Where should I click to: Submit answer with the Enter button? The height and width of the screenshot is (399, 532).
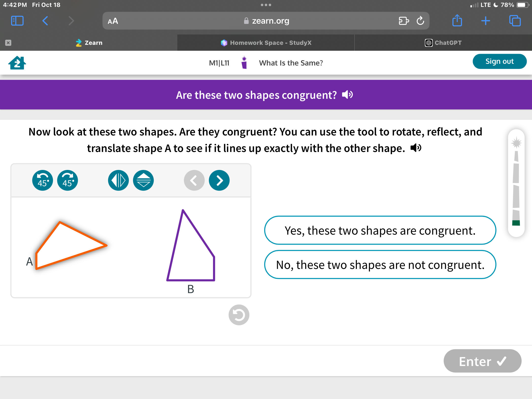pyautogui.click(x=482, y=361)
